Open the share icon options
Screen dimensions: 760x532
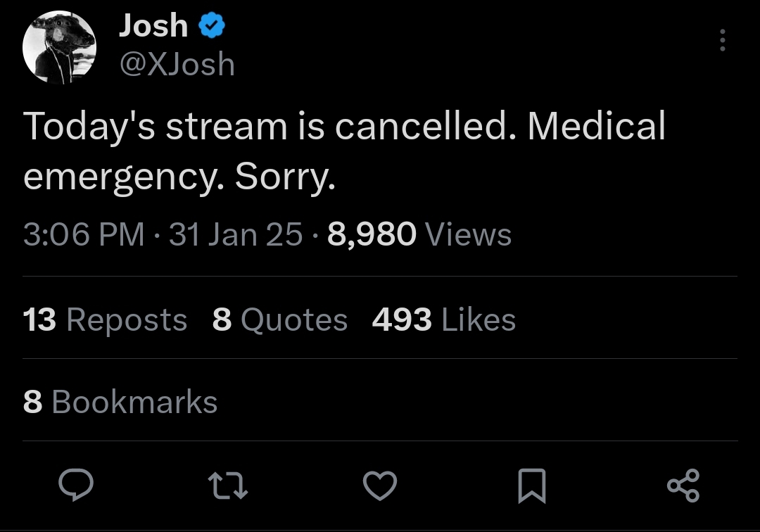pyautogui.click(x=683, y=486)
